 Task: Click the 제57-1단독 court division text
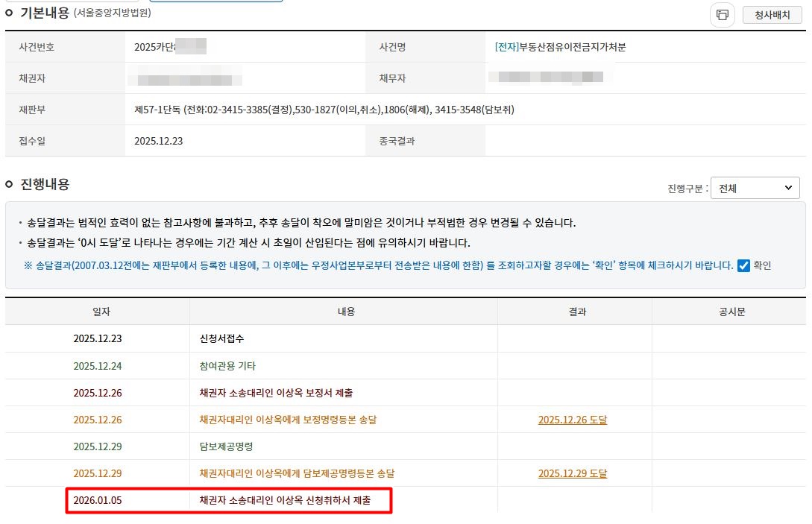coord(157,110)
